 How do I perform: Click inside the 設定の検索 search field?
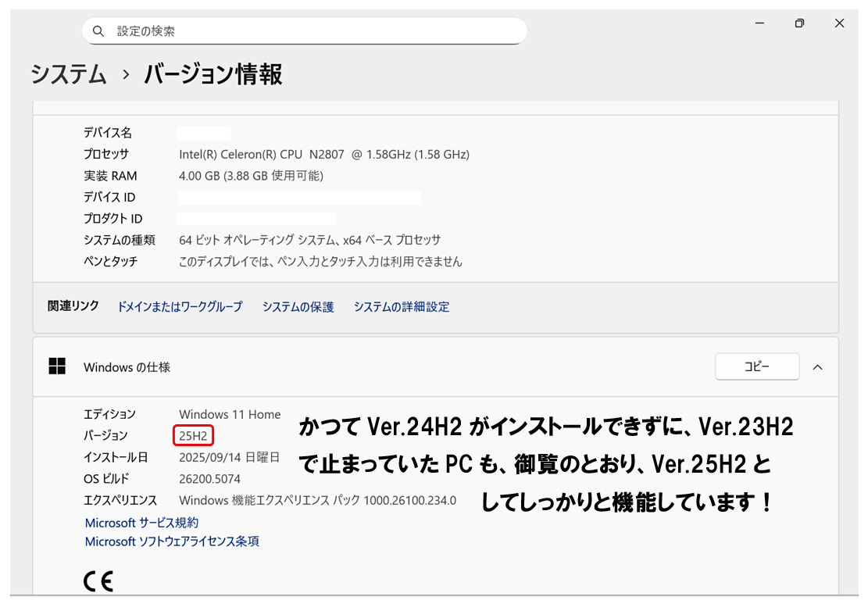pos(305,30)
